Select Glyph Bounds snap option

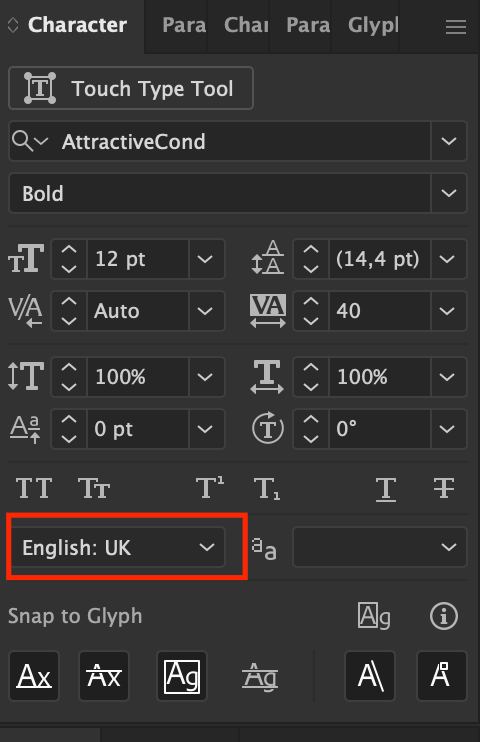tap(182, 676)
